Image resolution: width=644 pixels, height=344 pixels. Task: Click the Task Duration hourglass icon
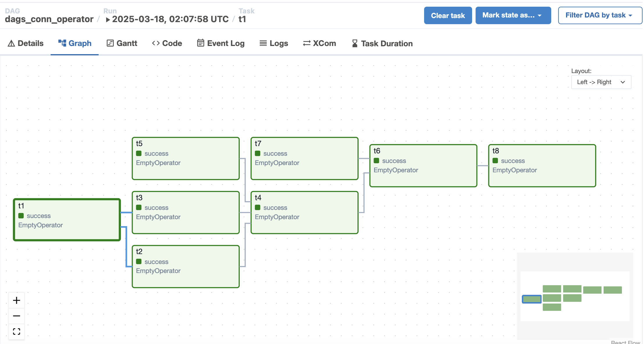355,43
